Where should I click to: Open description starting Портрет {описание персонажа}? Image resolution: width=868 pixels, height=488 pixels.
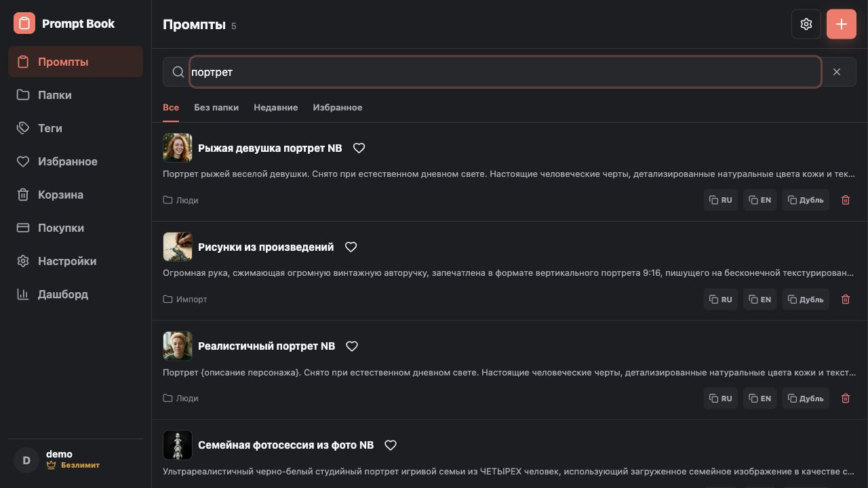[x=509, y=372]
